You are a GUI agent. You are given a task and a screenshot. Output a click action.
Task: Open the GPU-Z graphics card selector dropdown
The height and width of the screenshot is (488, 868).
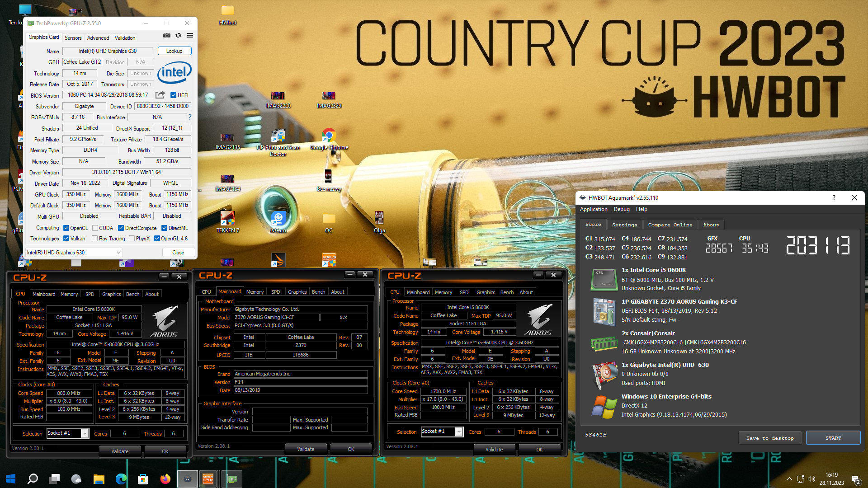point(74,253)
